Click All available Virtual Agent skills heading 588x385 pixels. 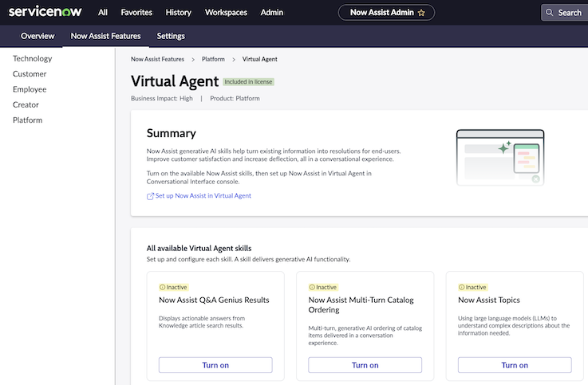(199, 249)
